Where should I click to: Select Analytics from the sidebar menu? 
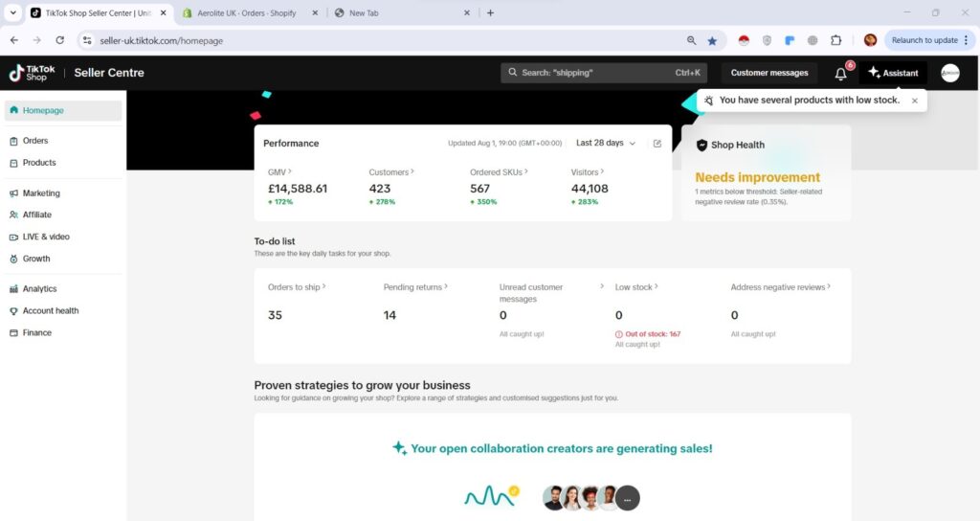39,288
